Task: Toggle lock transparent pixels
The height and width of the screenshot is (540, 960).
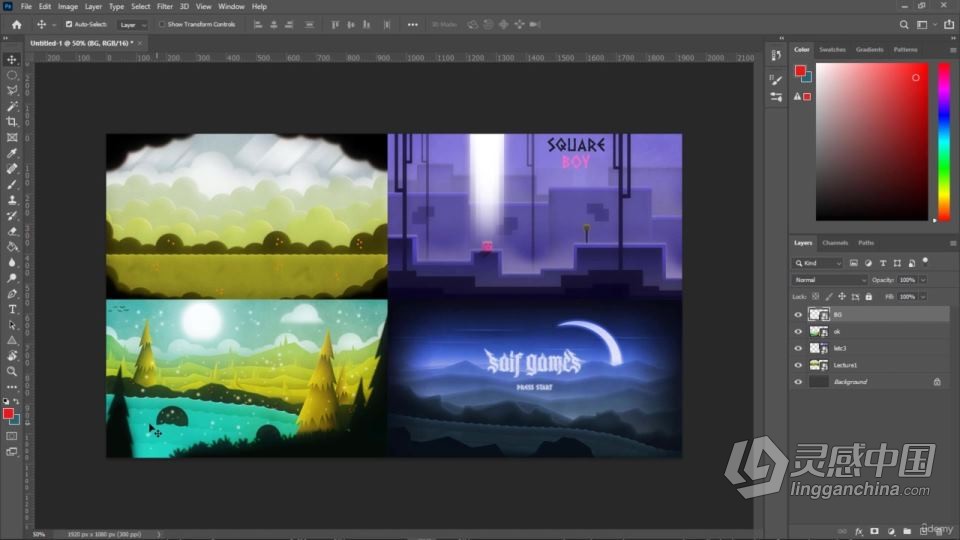Action: [816, 297]
